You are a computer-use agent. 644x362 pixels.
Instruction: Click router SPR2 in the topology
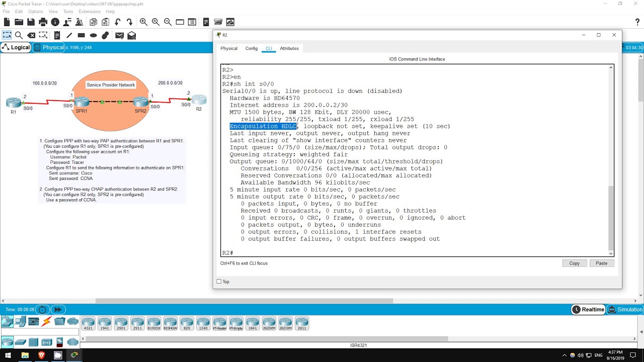pos(140,103)
